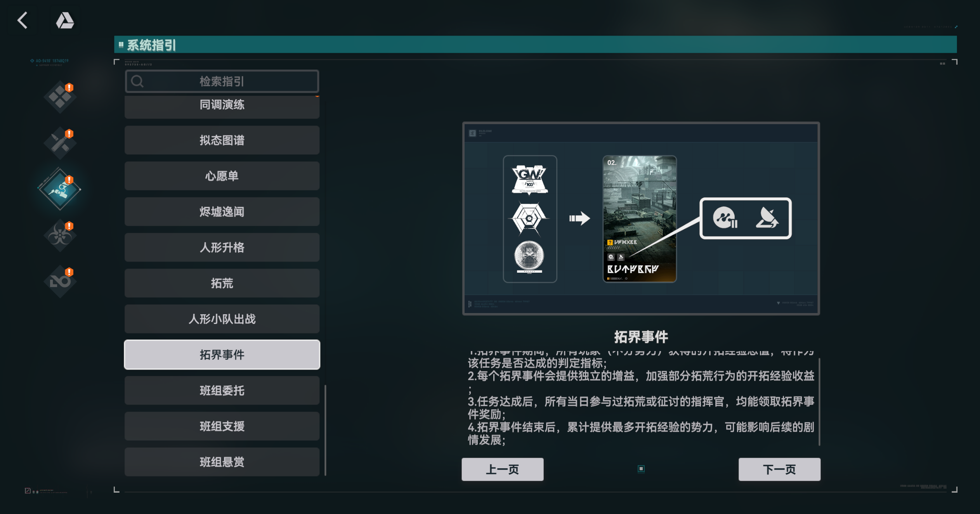Click the guide list scrollbar
Screen dimensions: 980x514
click(325, 430)
